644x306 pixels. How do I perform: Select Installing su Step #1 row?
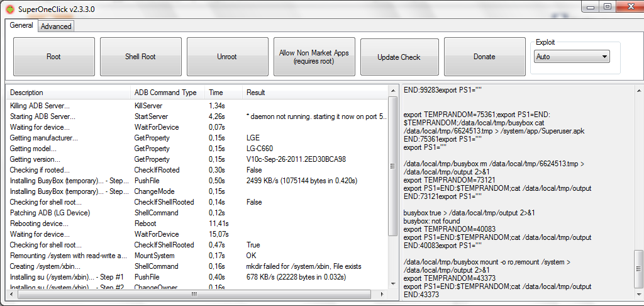coord(197,277)
